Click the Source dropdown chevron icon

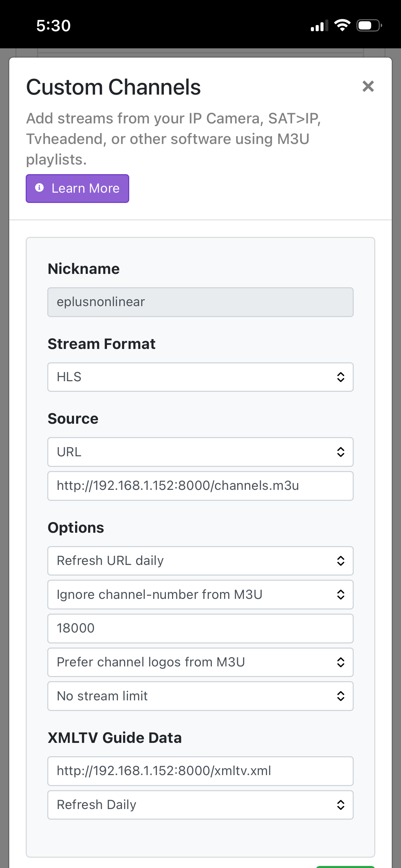[x=340, y=452]
